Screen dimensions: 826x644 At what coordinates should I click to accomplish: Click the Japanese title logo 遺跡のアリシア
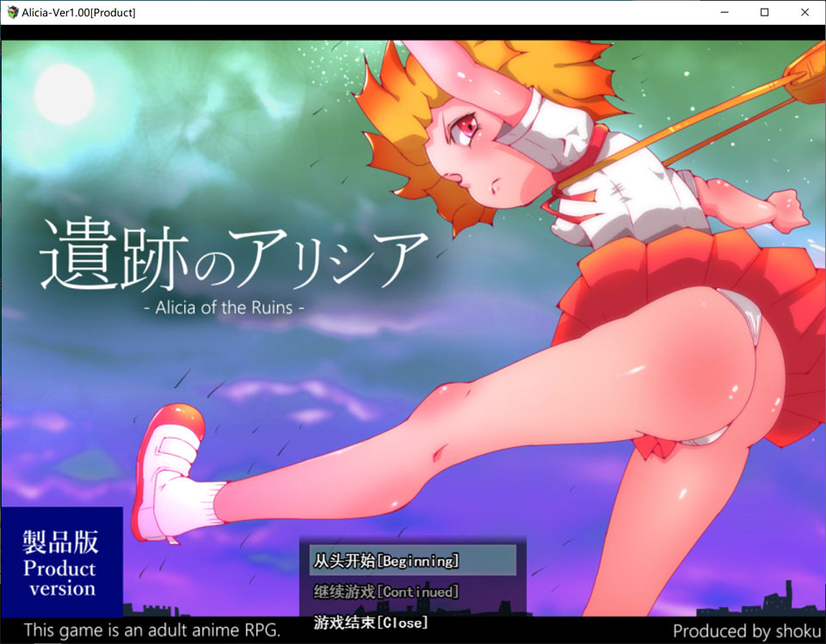click(x=234, y=254)
